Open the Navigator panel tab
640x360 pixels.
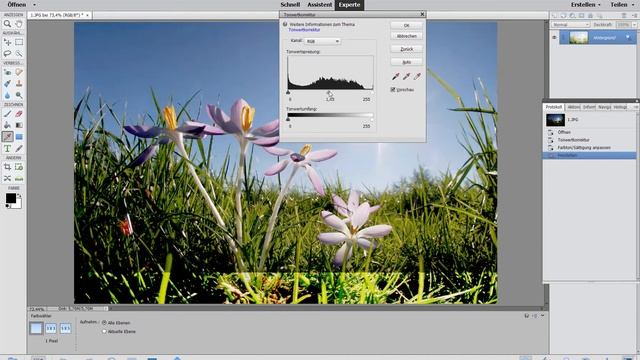tap(604, 107)
